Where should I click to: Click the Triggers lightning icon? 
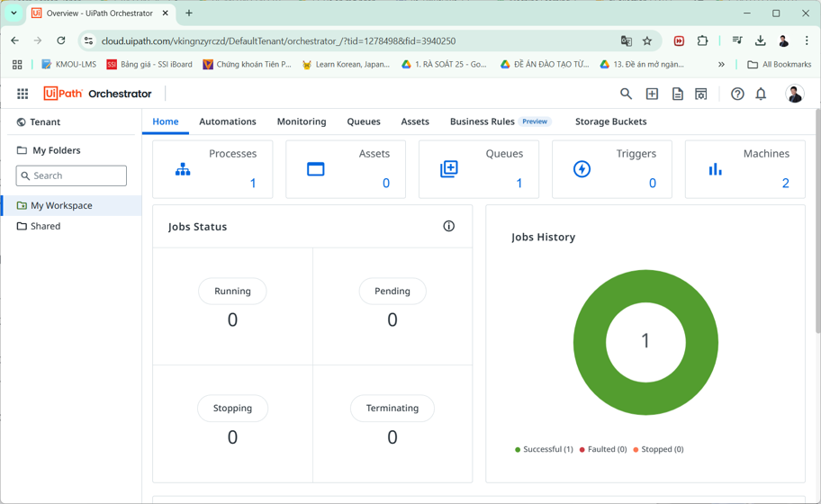click(x=582, y=169)
